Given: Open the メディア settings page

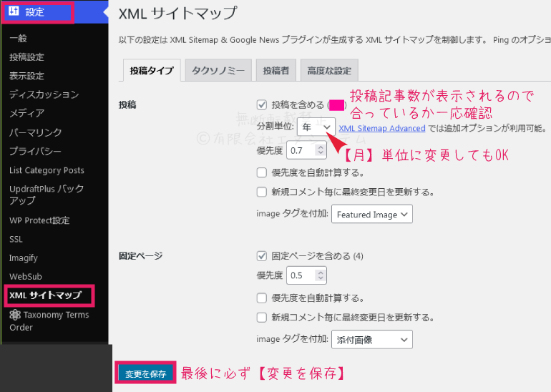Looking at the screenshot, I should tap(26, 113).
